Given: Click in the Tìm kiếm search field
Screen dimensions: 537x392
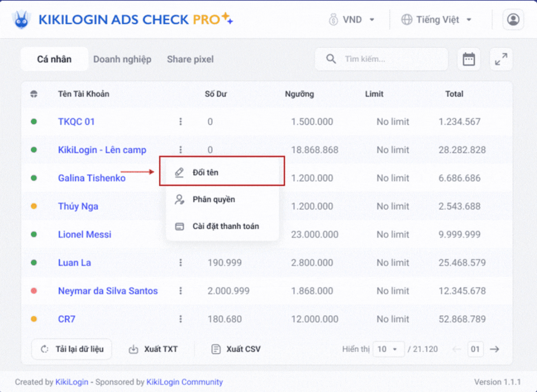Looking at the screenshot, I should pos(382,59).
